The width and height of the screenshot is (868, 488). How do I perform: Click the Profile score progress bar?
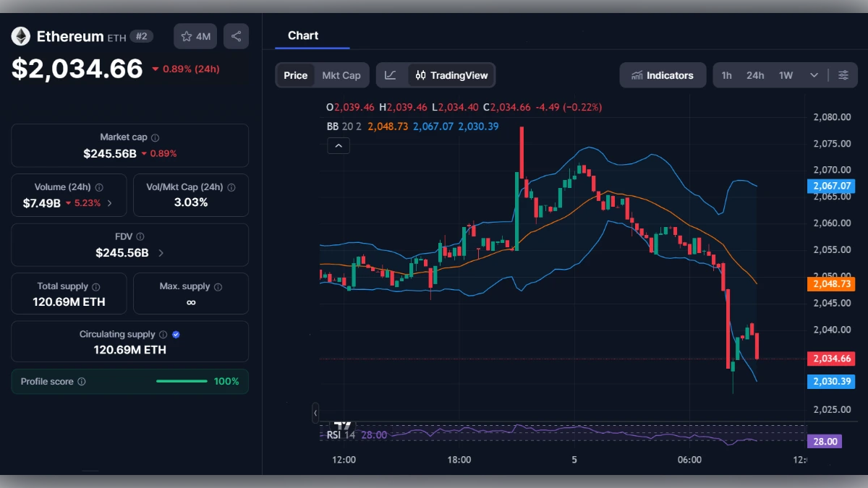[x=182, y=381]
